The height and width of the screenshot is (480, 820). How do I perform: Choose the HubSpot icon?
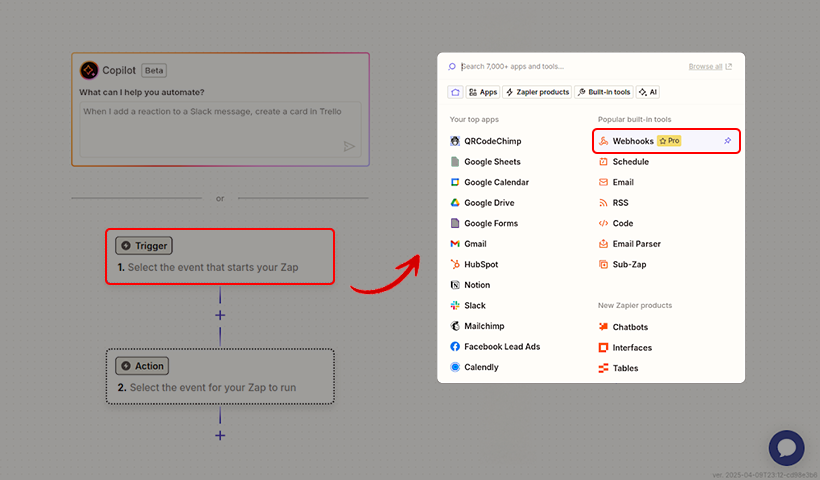pyautogui.click(x=455, y=265)
